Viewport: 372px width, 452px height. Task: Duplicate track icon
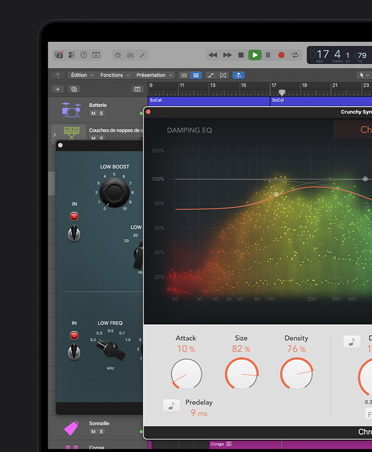click(x=74, y=89)
